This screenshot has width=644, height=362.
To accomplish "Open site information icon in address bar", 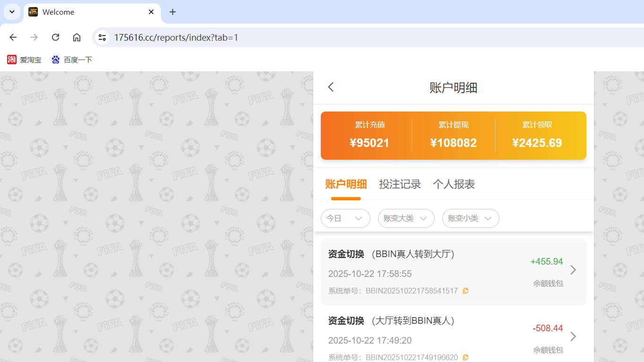I will point(102,37).
